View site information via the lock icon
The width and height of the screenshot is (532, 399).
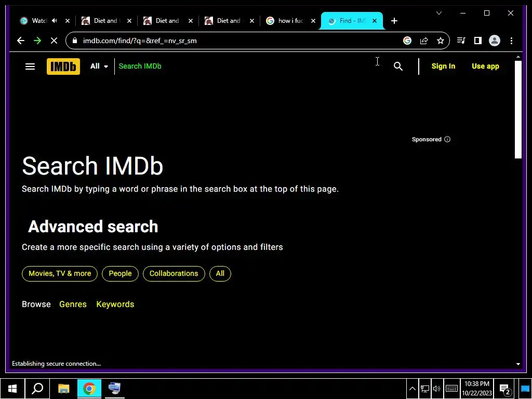pos(75,41)
